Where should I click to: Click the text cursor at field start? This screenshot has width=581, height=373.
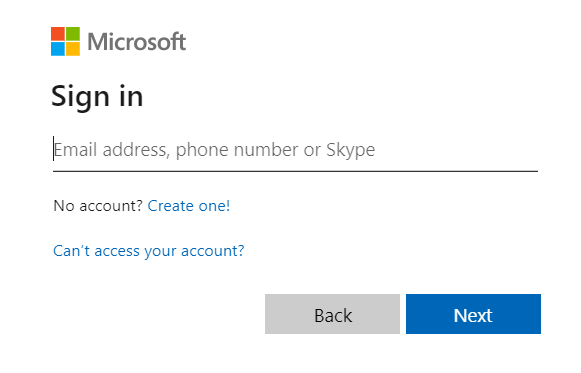click(x=53, y=149)
